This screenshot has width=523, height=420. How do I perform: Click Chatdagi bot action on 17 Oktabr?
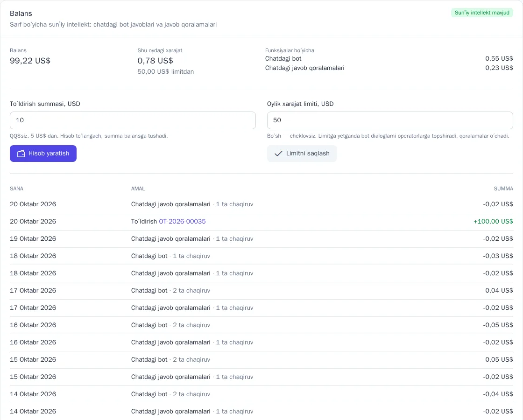170,291
